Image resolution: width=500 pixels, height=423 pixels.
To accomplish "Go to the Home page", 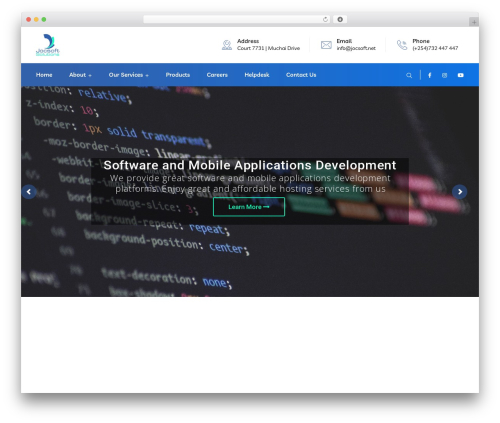I will (x=44, y=75).
